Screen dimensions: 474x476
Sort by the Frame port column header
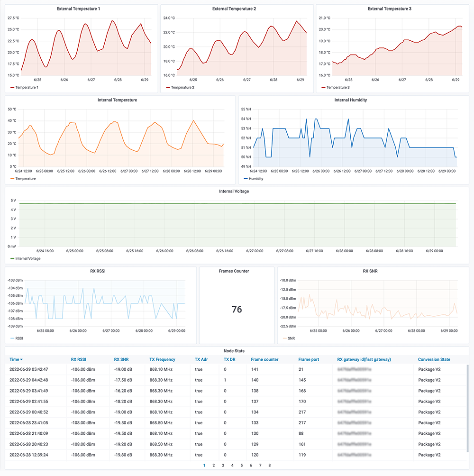[x=309, y=359]
